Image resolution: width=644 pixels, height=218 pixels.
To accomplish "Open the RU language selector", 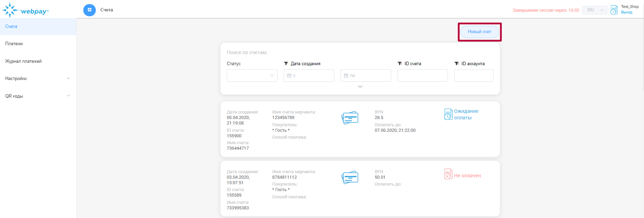I will coord(595,10).
